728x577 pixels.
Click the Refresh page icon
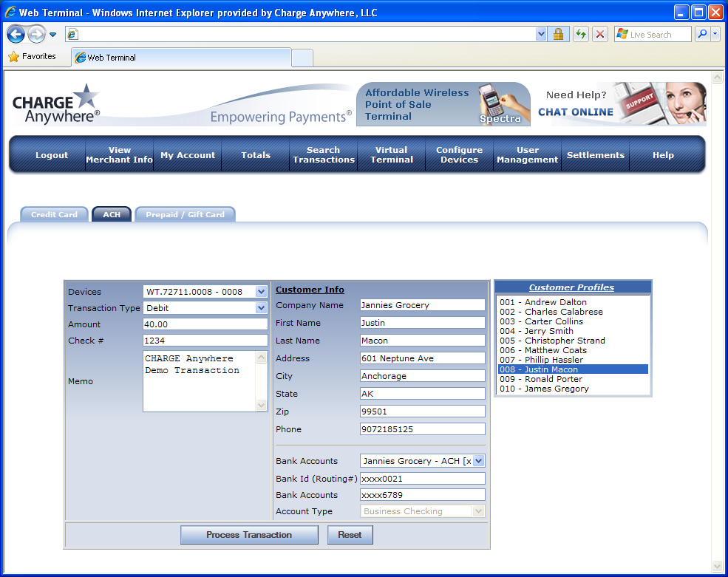click(581, 34)
